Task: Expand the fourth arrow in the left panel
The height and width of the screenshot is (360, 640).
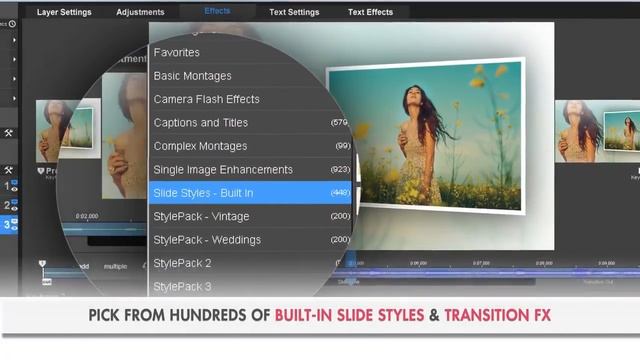Action: (14, 98)
